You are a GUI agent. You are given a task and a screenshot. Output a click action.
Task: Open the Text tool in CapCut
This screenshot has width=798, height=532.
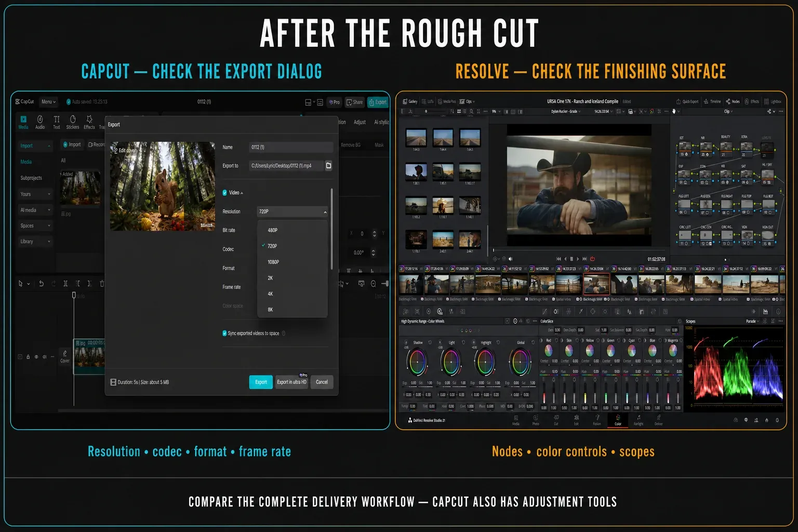57,122
